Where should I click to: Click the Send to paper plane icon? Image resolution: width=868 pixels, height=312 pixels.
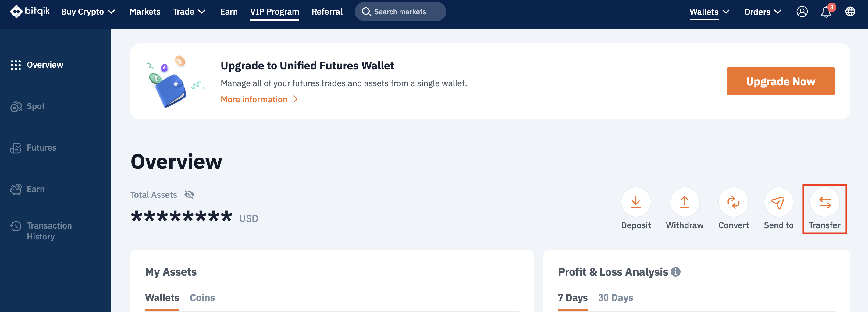coord(778,202)
